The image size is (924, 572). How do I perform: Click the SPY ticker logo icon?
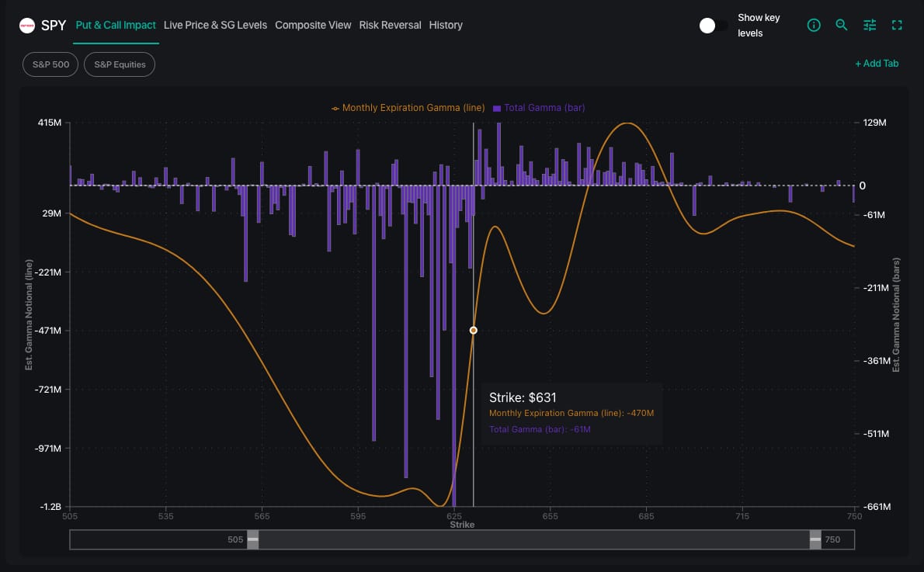(x=27, y=26)
